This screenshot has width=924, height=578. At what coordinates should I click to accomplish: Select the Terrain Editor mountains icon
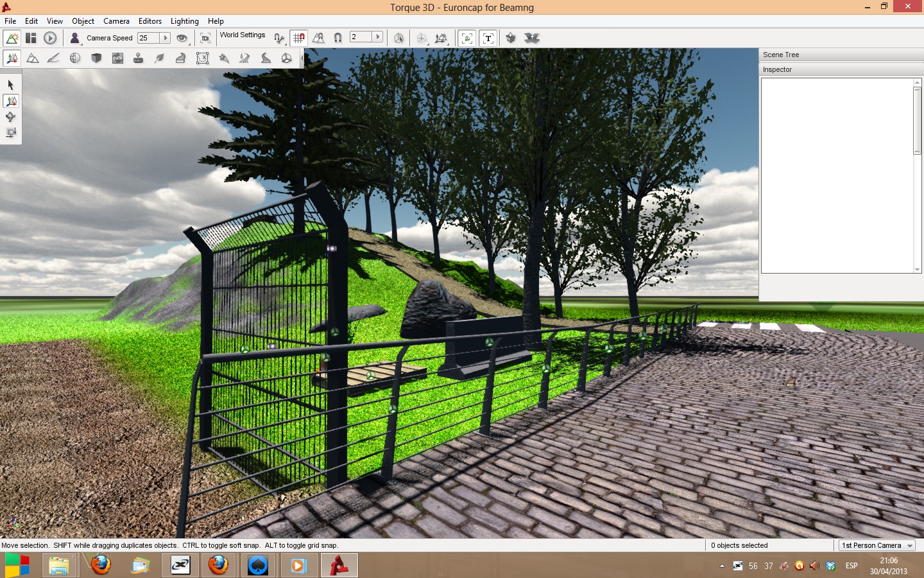(33, 58)
